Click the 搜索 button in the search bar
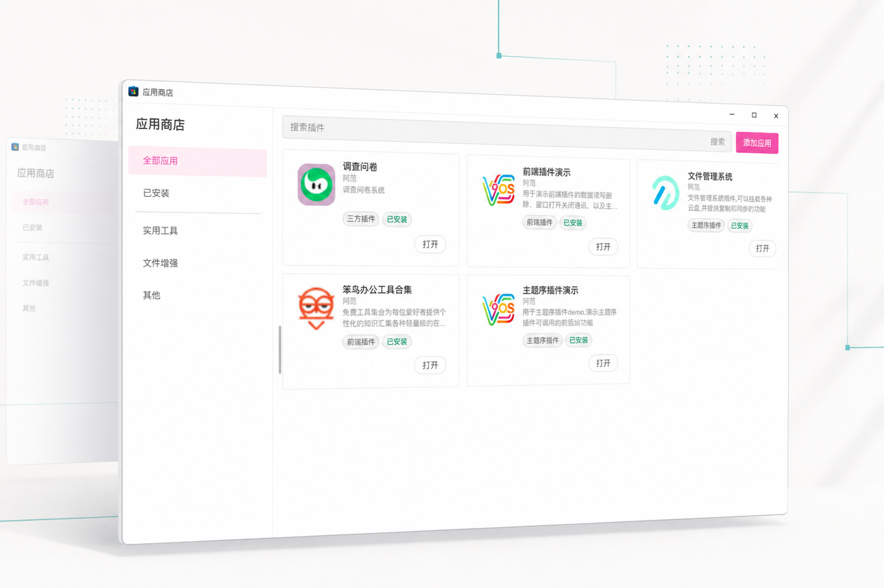The image size is (884, 588). tap(717, 141)
